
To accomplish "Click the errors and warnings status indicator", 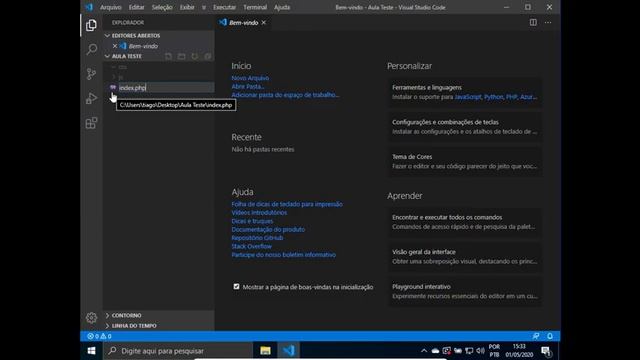I will point(99,336).
